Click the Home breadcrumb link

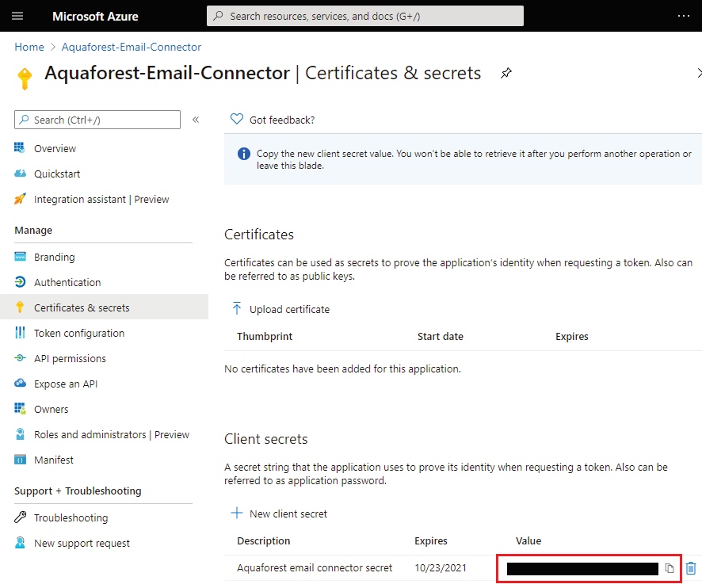coord(29,47)
